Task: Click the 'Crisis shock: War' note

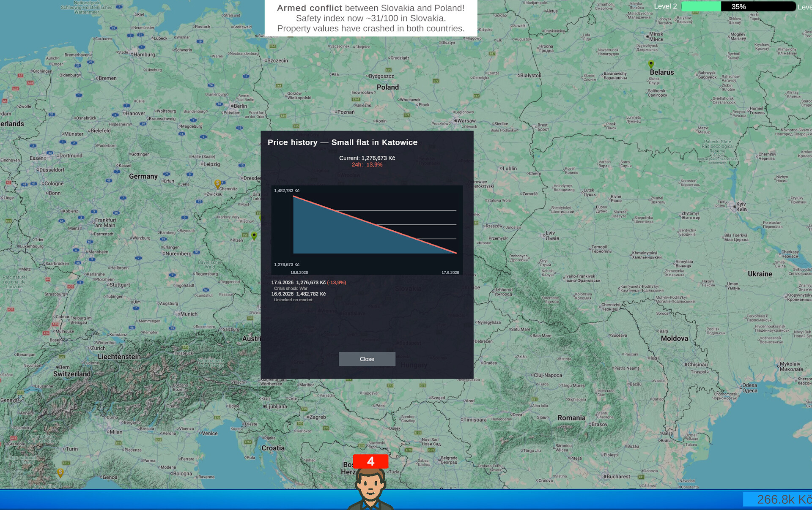Action: (x=291, y=288)
